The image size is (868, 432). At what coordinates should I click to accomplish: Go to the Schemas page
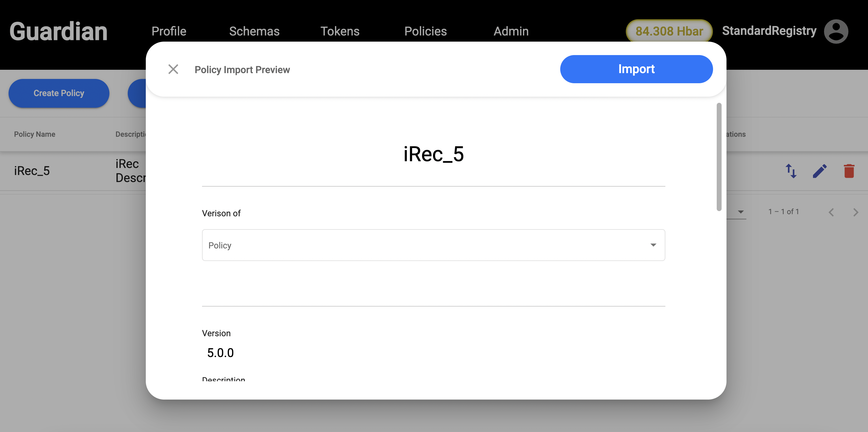click(x=254, y=31)
